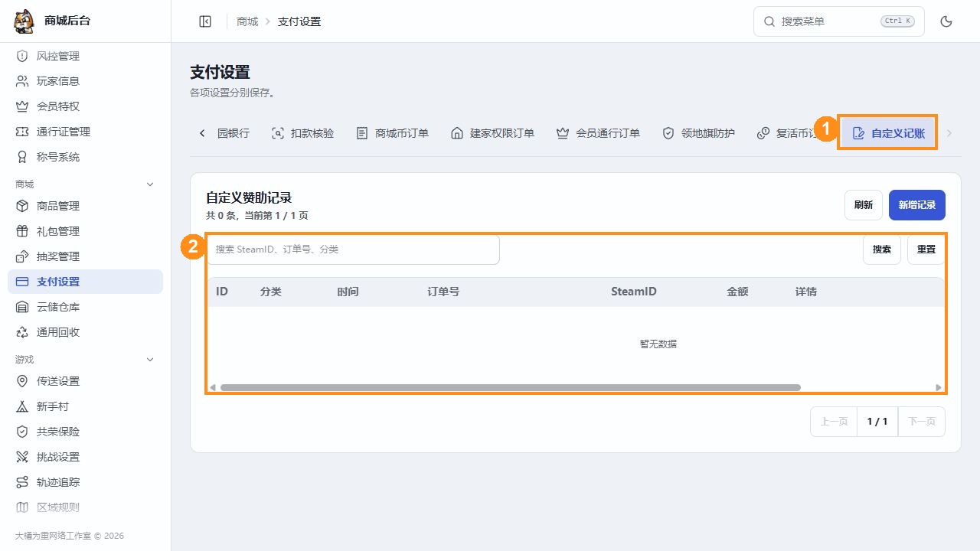Click the mall backend logo avatar
980x551 pixels.
point(24,21)
